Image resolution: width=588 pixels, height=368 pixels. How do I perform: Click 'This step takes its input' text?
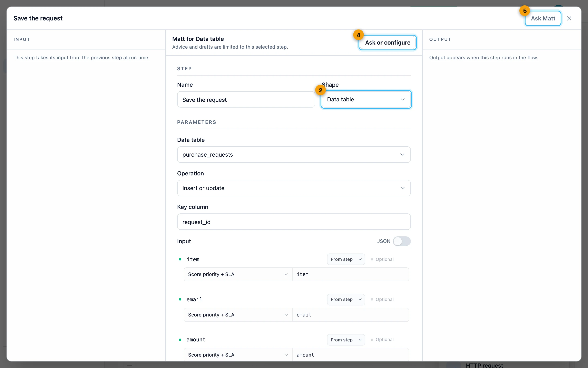(x=81, y=58)
